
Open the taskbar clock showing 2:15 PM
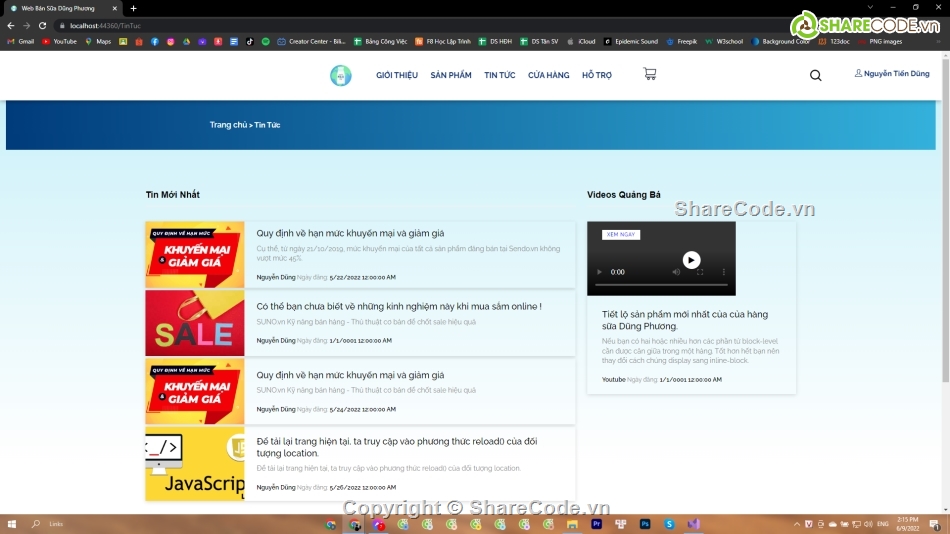(908, 524)
